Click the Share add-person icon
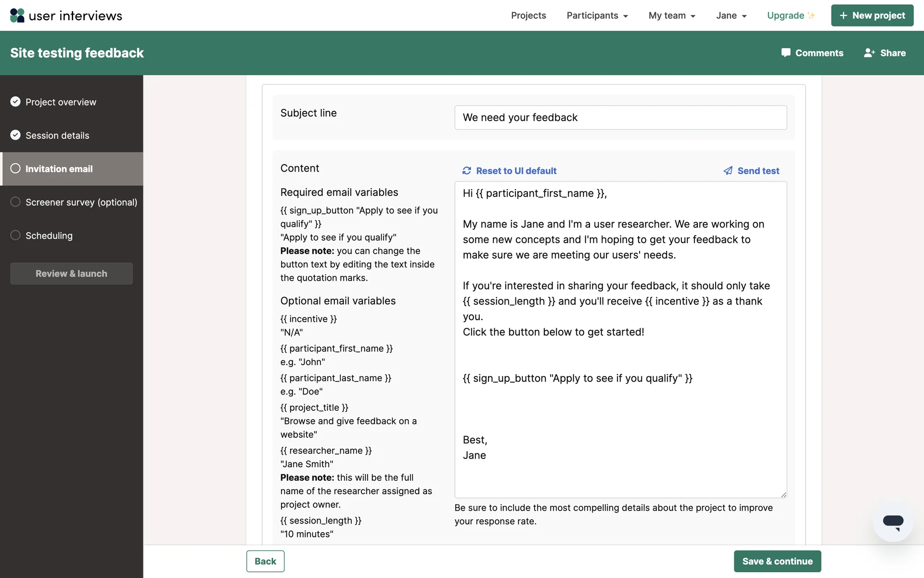The image size is (924, 578). pos(869,53)
